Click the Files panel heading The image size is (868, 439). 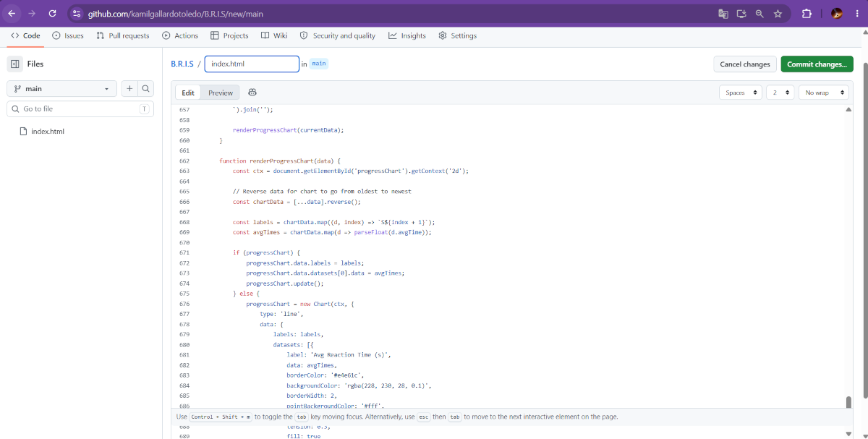[x=35, y=64]
